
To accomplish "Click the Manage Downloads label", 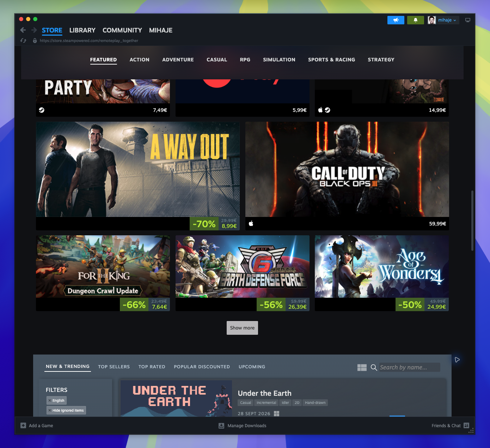I will coord(247,426).
